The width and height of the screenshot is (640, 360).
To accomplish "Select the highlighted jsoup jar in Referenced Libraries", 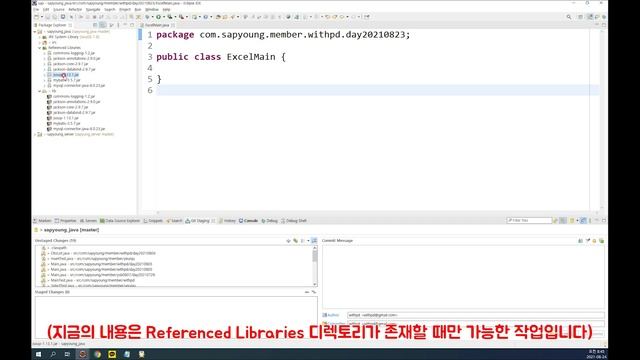I will coord(66,75).
